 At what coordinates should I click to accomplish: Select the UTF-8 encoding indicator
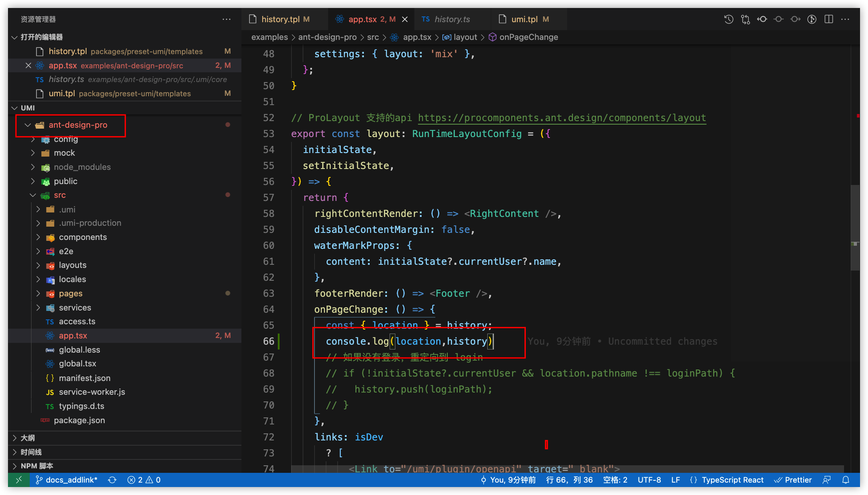649,479
